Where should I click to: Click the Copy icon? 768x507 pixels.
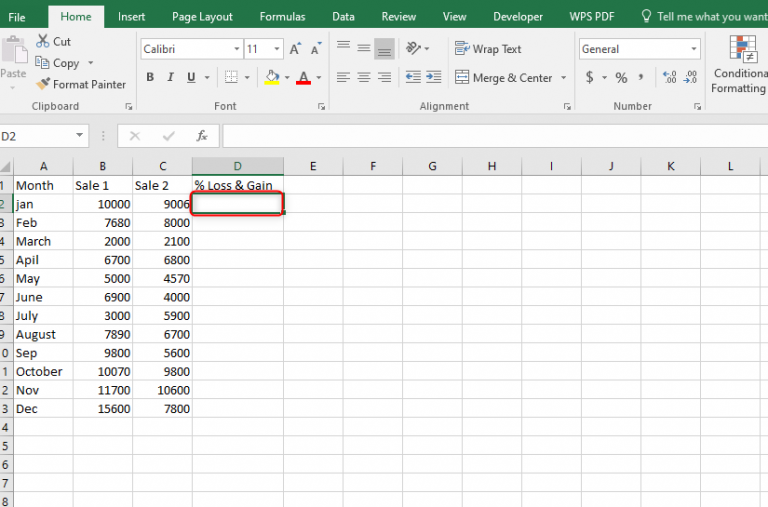coord(42,63)
